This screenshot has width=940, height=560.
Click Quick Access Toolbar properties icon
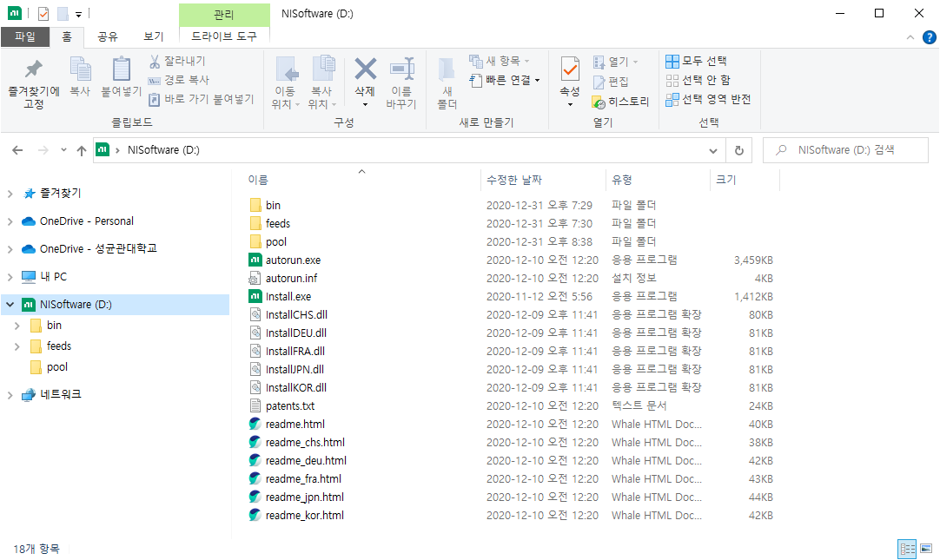pyautogui.click(x=43, y=13)
